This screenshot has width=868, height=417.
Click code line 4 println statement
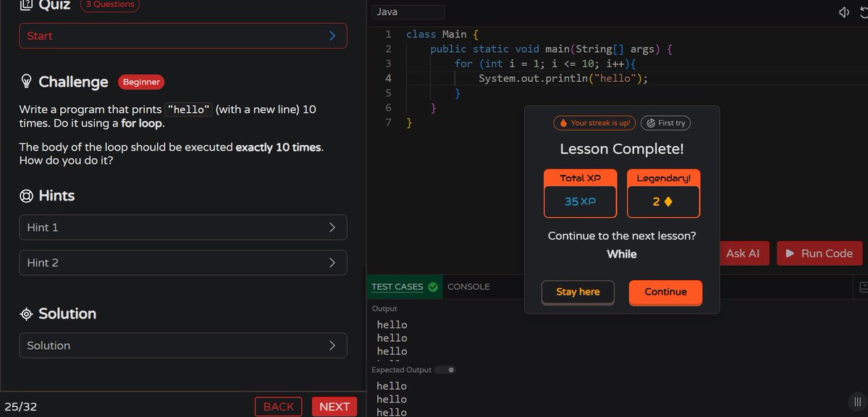[563, 79]
